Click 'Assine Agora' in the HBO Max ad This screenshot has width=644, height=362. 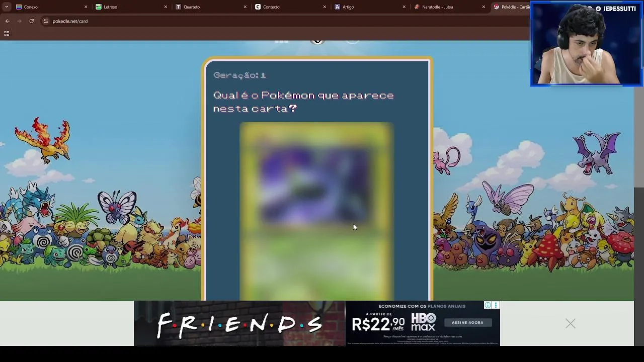pyautogui.click(x=467, y=323)
